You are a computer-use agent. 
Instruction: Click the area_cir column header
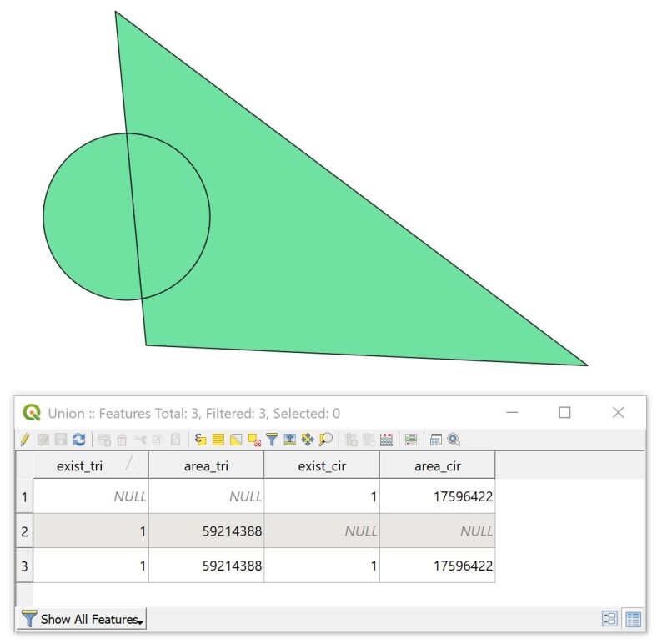pyautogui.click(x=438, y=466)
